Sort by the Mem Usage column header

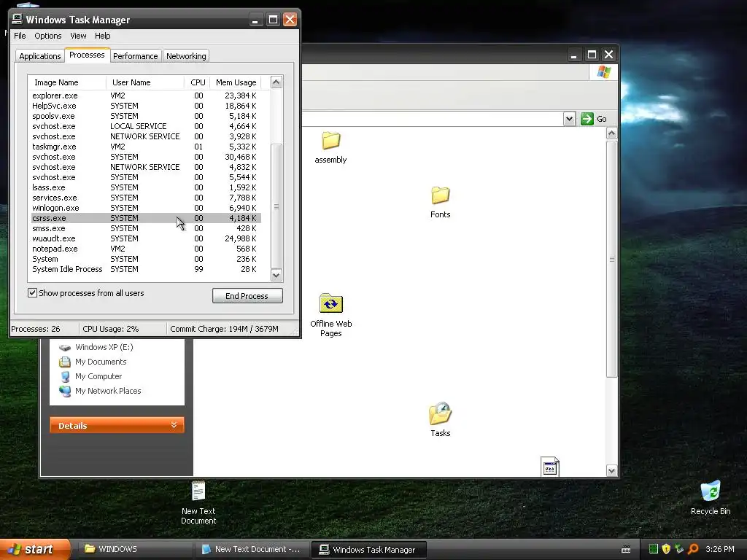point(236,82)
